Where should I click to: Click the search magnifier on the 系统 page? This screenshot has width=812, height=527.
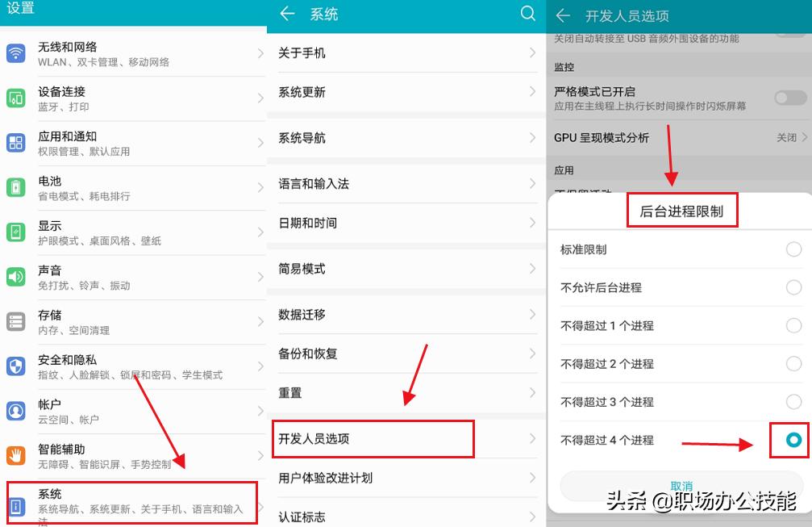[528, 14]
